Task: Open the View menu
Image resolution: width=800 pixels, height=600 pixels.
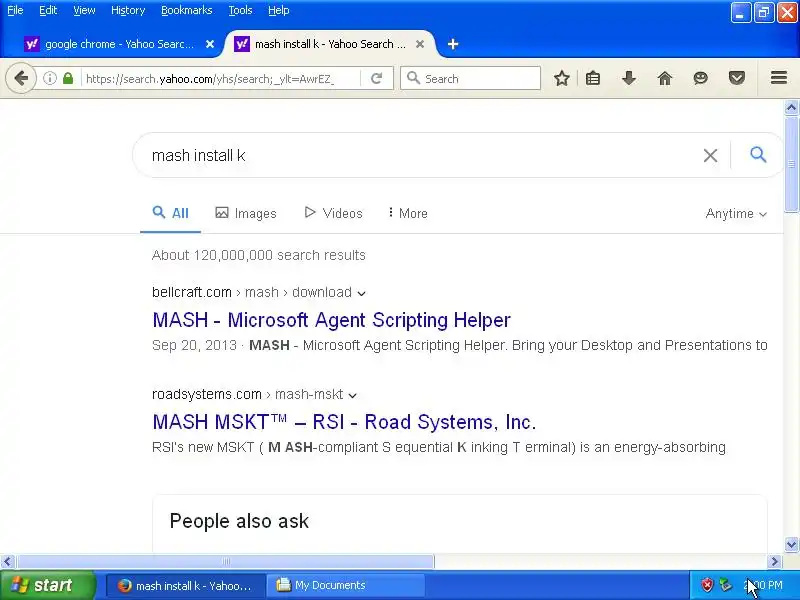Action: click(84, 10)
